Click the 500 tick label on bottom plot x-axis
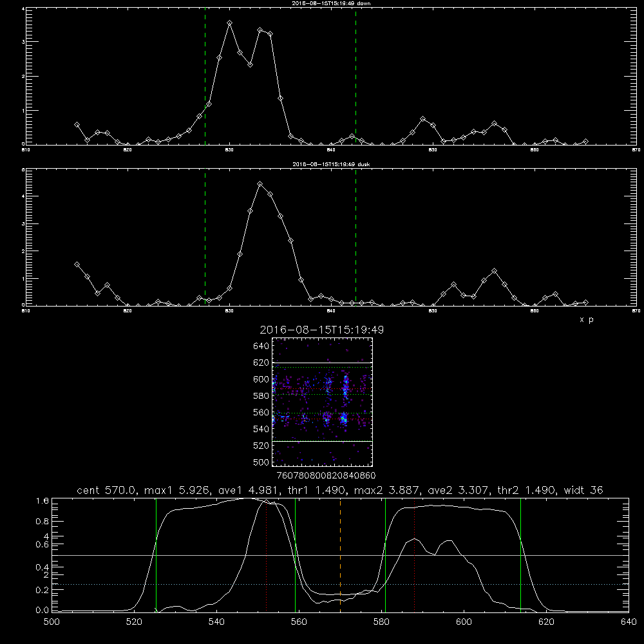Viewport: 644px width, 644px height. click(x=52, y=622)
